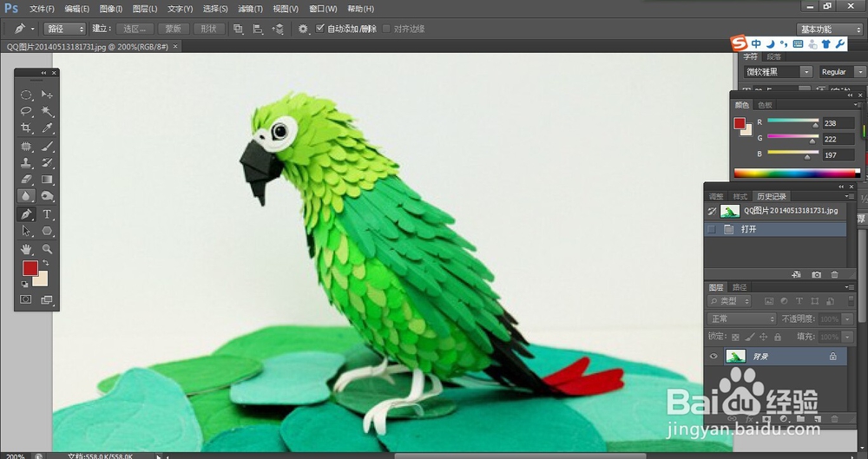Toggle Auto Add/Delete checkbox
The height and width of the screenshot is (459, 868).
(320, 29)
